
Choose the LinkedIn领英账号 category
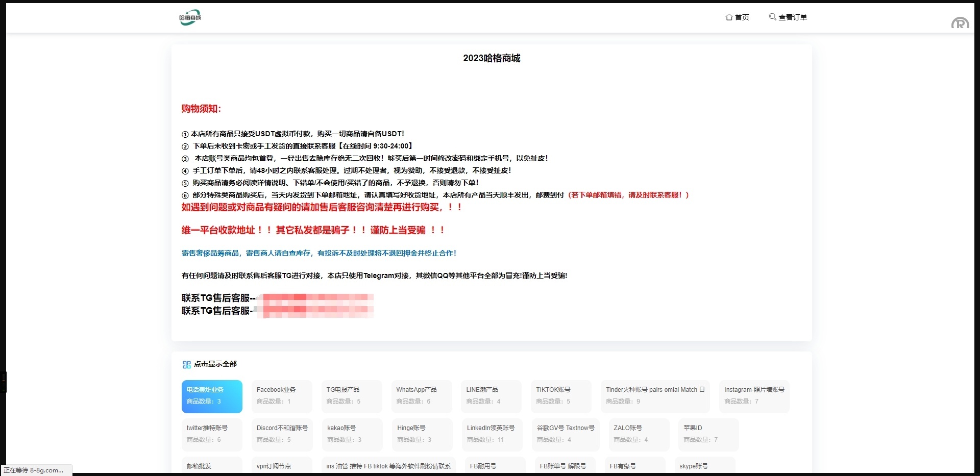click(x=492, y=434)
